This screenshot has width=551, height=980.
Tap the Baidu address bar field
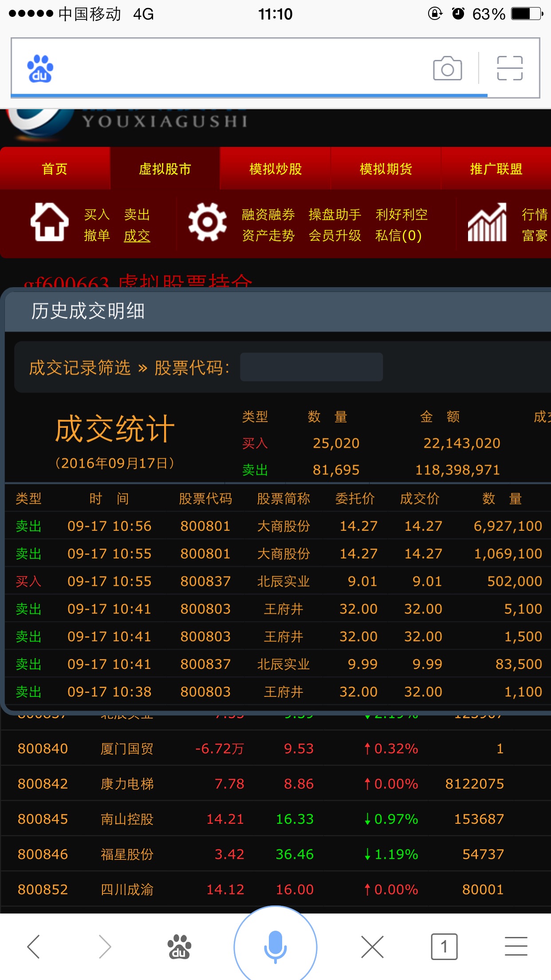(240, 68)
